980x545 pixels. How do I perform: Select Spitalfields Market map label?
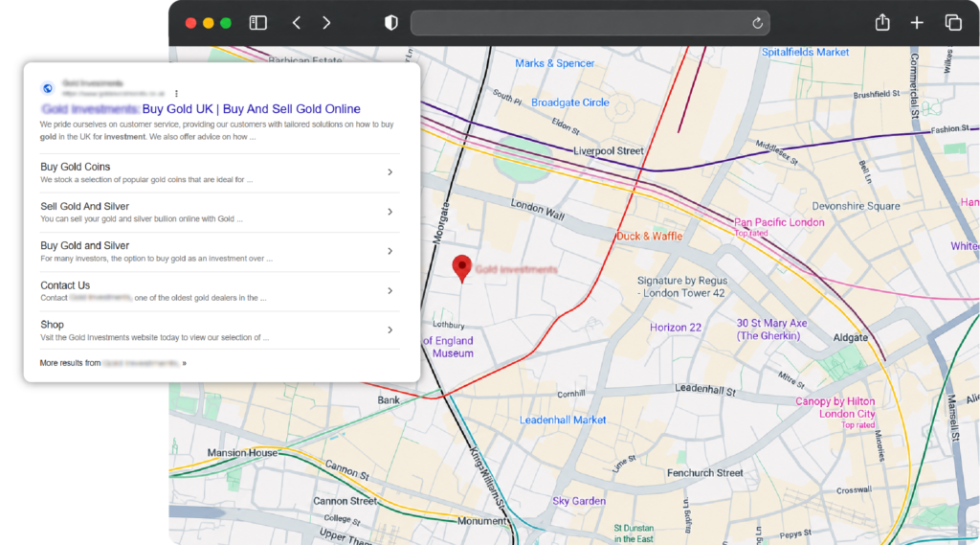click(x=805, y=52)
